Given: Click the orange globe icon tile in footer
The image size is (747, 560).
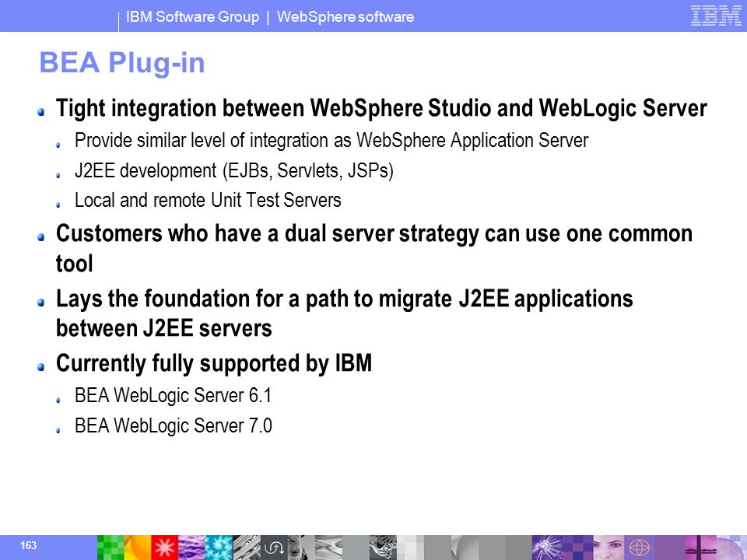Looking at the screenshot, I should (639, 548).
